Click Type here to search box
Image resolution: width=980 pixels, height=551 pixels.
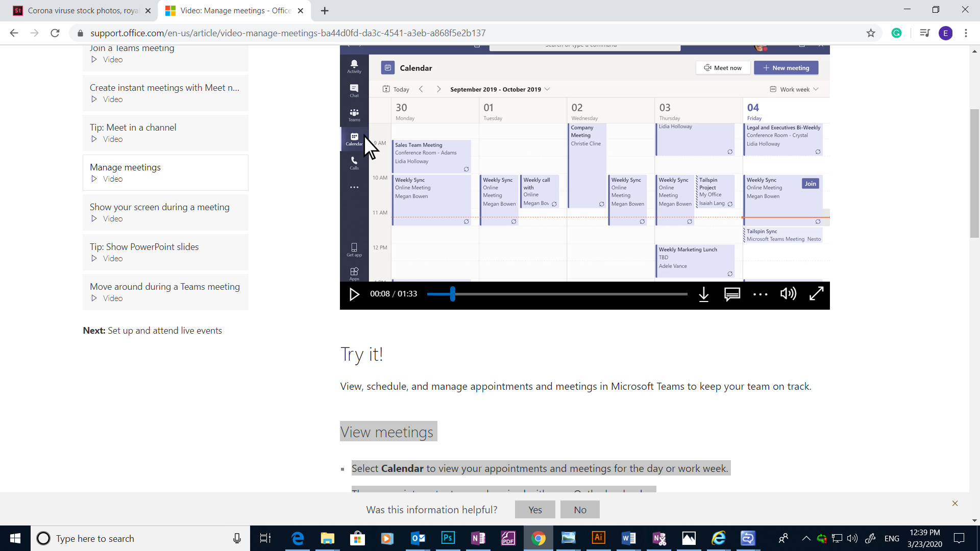point(140,538)
